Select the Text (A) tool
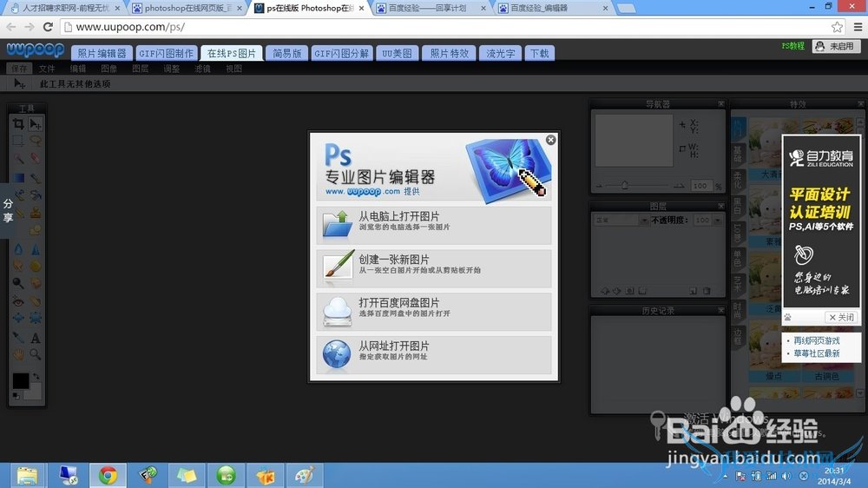The image size is (868, 488). pyautogui.click(x=36, y=338)
